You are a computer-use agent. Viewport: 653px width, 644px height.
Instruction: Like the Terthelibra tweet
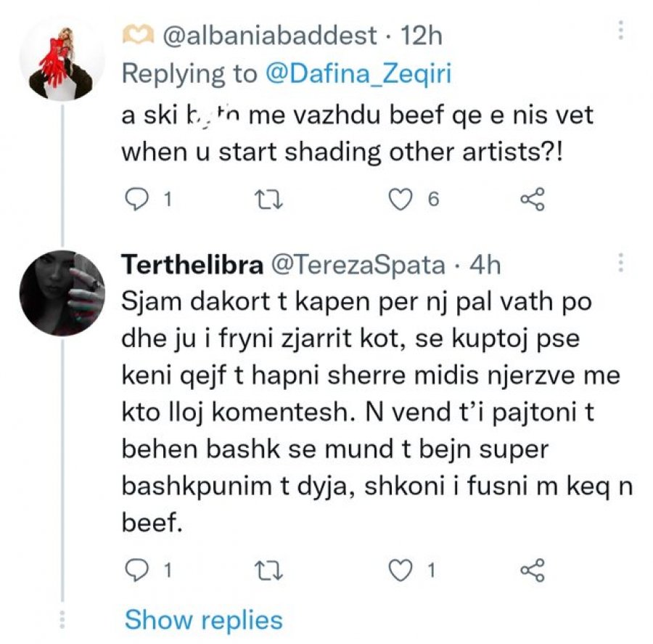click(x=401, y=570)
